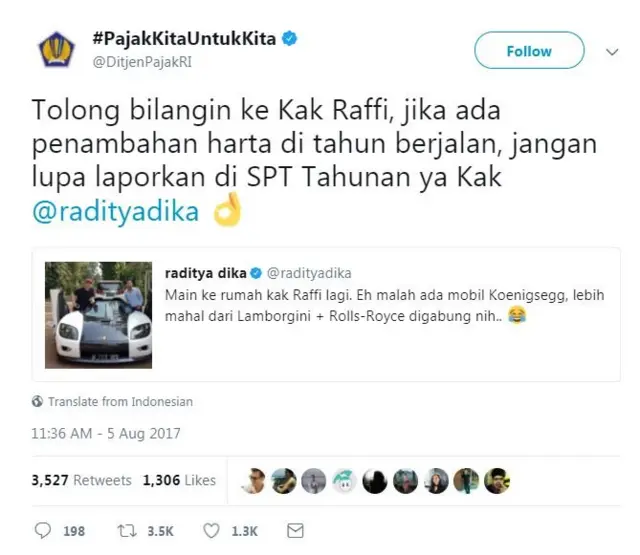Like the tweet with heart icon

211,531
